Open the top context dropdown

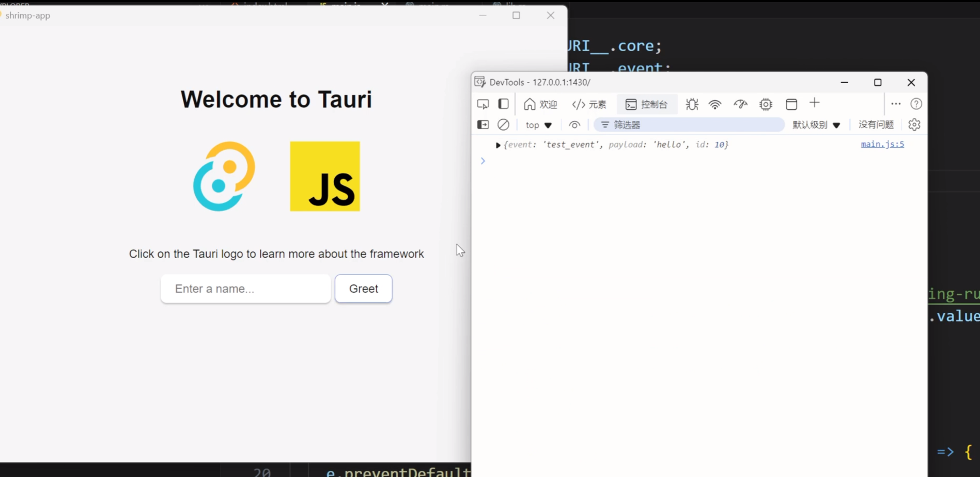[x=539, y=125]
